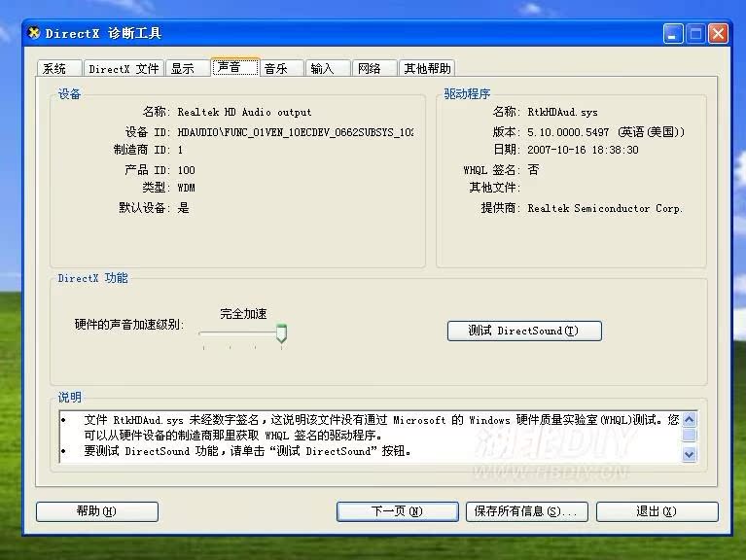Open the 网络 tab

coord(374,68)
